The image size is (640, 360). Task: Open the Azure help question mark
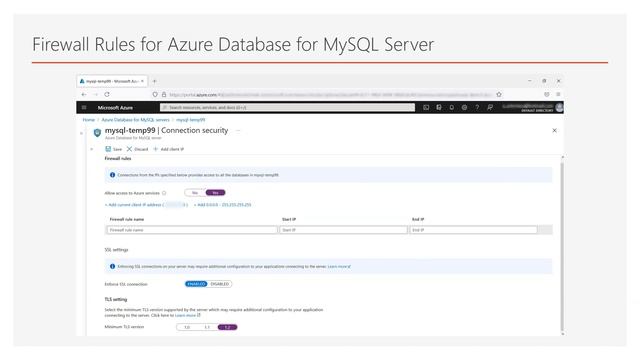pyautogui.click(x=477, y=107)
